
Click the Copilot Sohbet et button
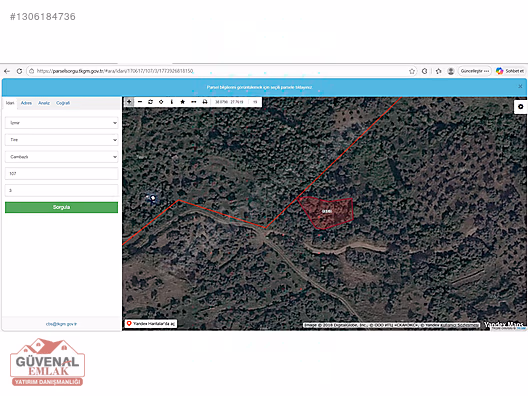510,71
